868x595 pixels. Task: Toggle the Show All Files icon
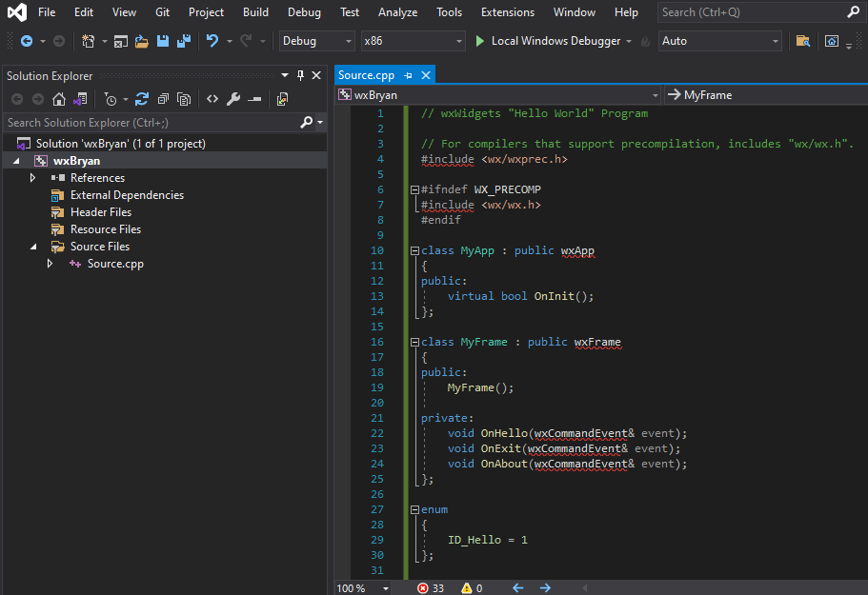point(184,99)
